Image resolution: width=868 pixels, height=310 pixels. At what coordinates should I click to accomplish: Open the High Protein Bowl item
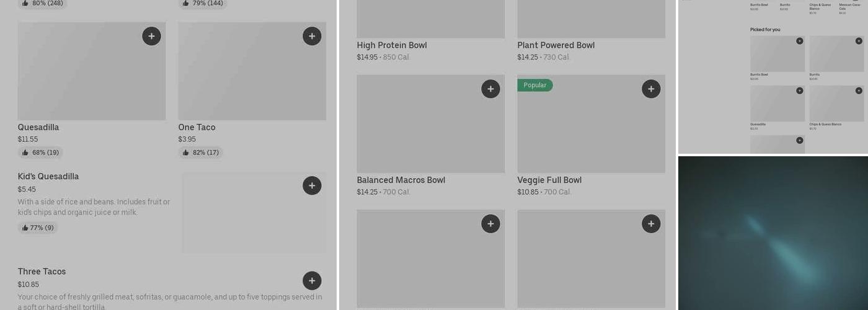click(x=391, y=45)
